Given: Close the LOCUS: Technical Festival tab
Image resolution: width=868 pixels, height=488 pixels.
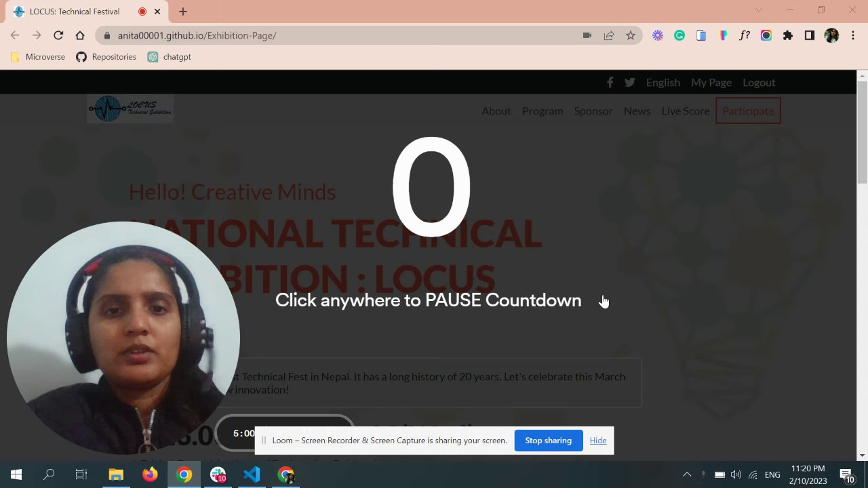Looking at the screenshot, I should pos(158,12).
